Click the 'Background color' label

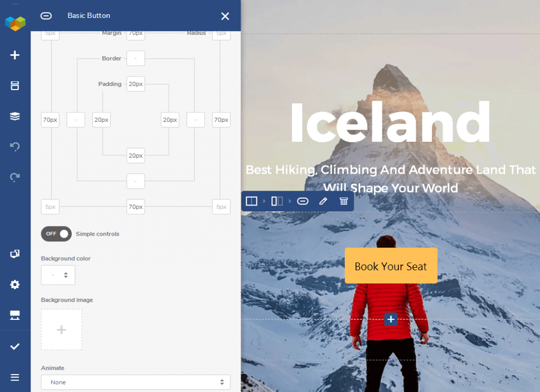pyautogui.click(x=66, y=259)
